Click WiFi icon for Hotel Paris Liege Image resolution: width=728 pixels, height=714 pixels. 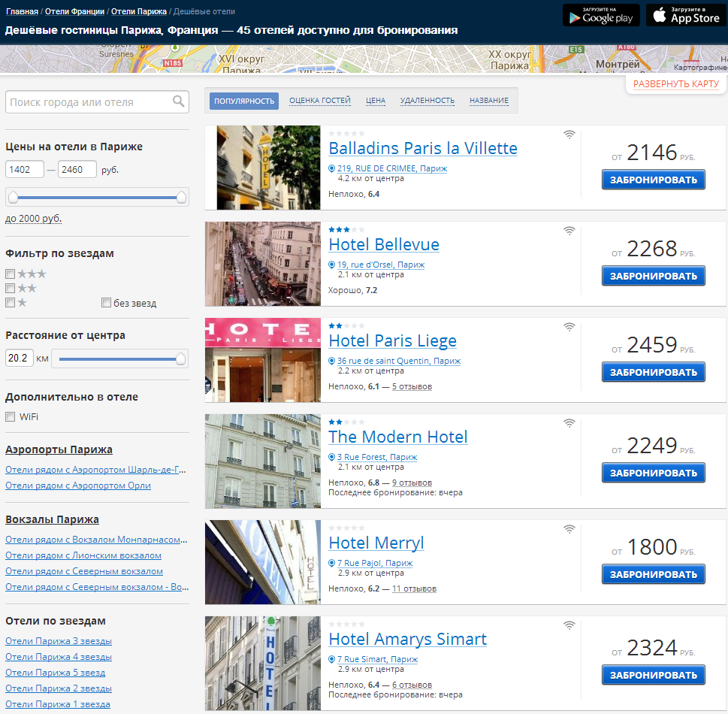pos(569,327)
